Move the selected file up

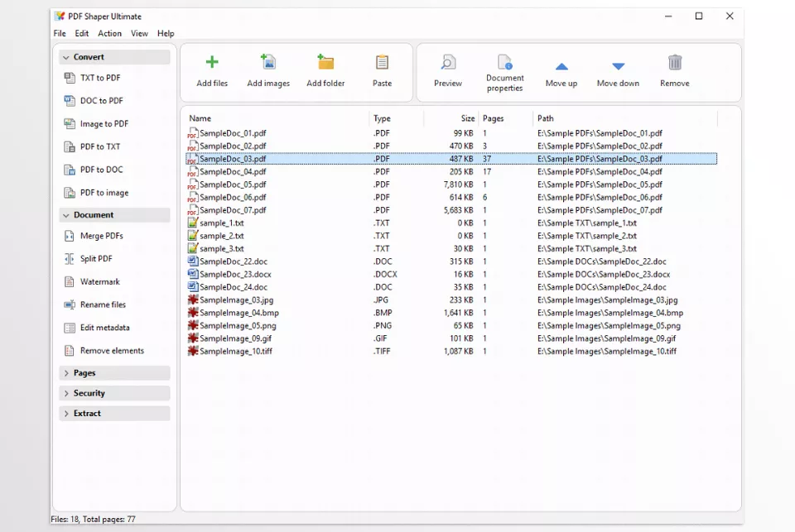point(561,65)
